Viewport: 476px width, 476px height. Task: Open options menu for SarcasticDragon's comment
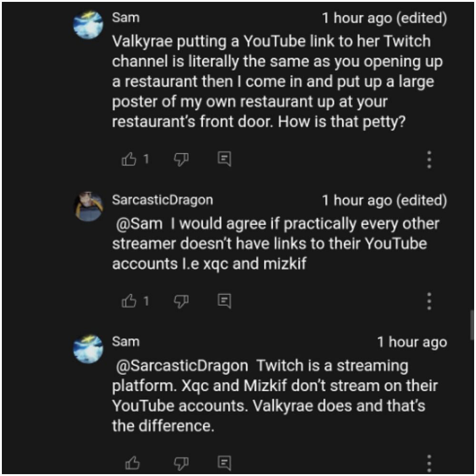(x=429, y=301)
